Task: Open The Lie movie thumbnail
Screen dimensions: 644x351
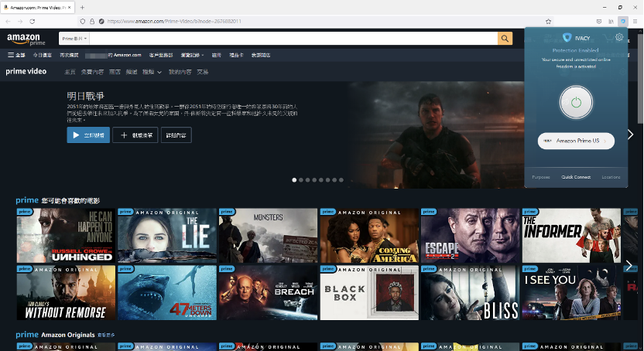Action: tap(167, 235)
